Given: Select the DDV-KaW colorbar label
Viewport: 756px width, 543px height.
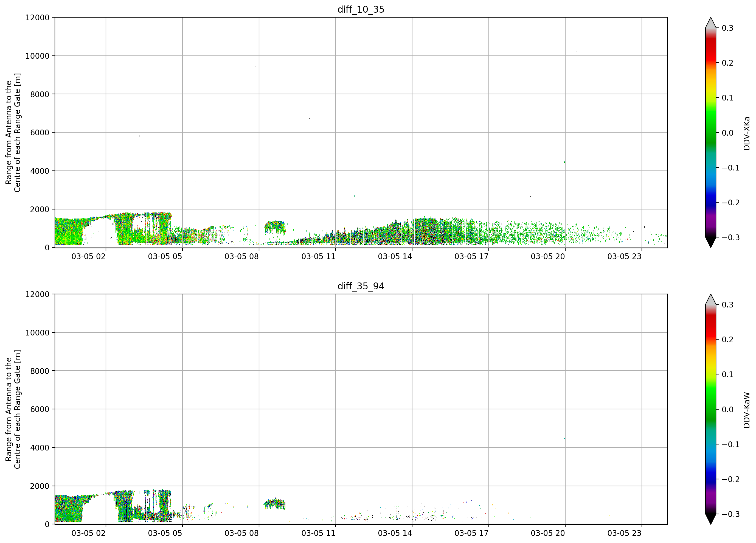Looking at the screenshot, I should coord(747,410).
